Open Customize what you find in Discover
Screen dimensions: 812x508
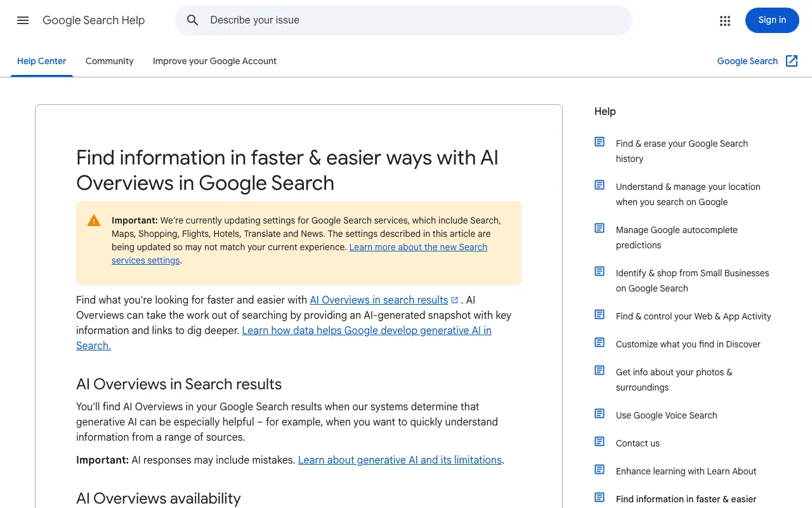click(688, 344)
